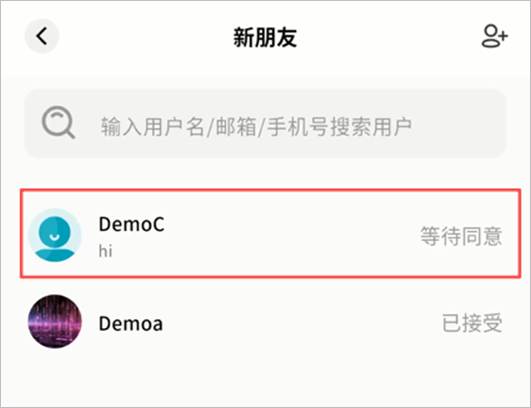Click the 新朋友 page title
Screen dimensions: 531x408
coord(265,37)
